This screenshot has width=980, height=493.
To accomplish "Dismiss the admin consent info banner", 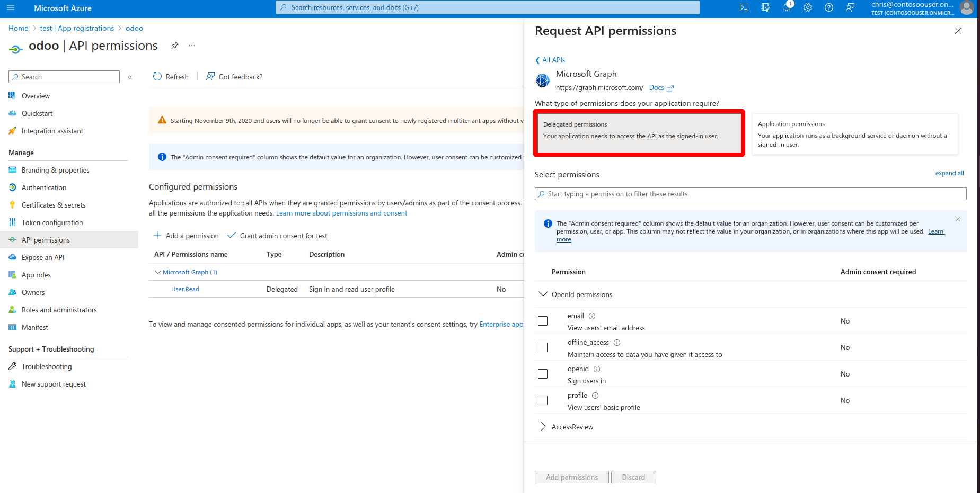I will [x=958, y=219].
